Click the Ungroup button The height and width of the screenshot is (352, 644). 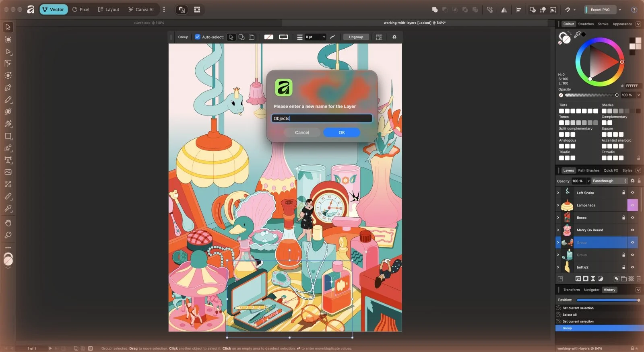tap(356, 37)
